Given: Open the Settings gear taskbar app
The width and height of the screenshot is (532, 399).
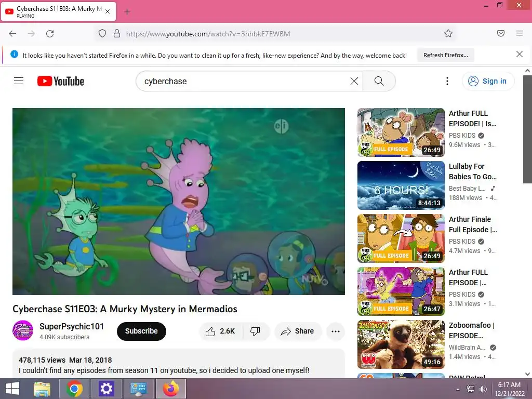Looking at the screenshot, I should point(106,389).
